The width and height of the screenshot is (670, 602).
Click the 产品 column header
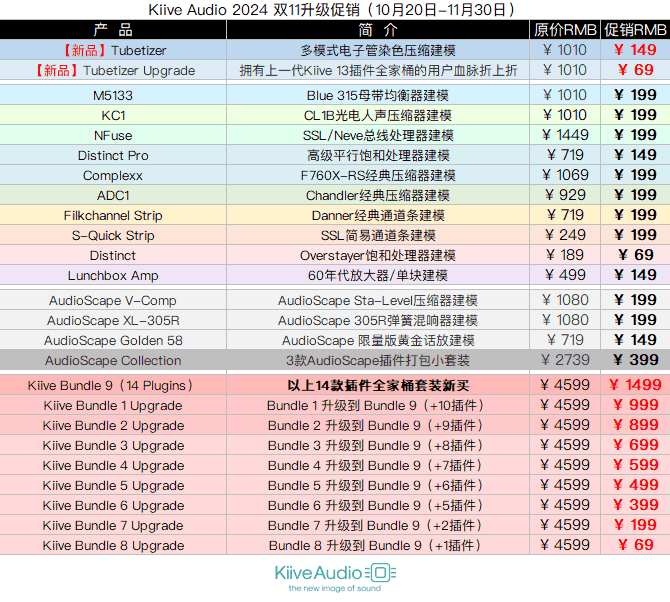pos(113,30)
